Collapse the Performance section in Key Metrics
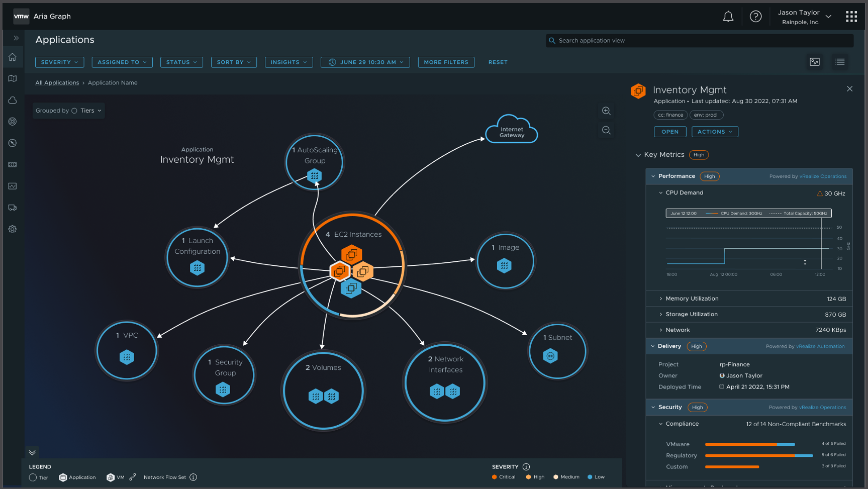This screenshot has height=489, width=868. tap(653, 176)
